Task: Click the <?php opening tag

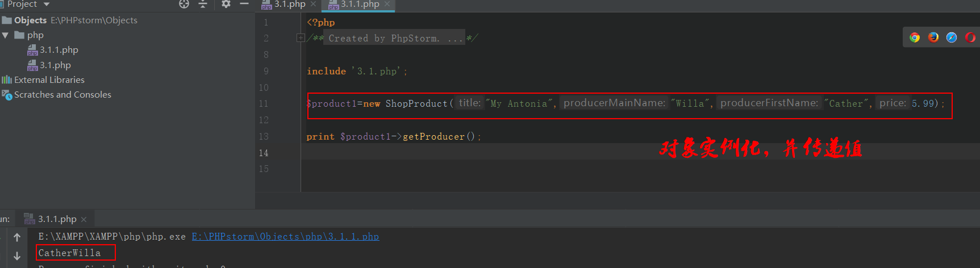Action: [x=321, y=23]
